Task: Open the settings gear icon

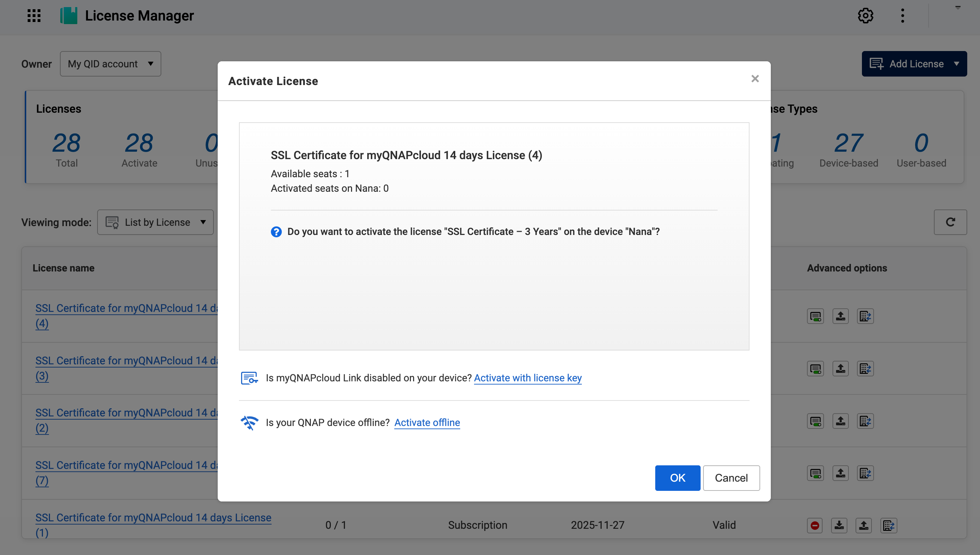Action: click(x=865, y=16)
